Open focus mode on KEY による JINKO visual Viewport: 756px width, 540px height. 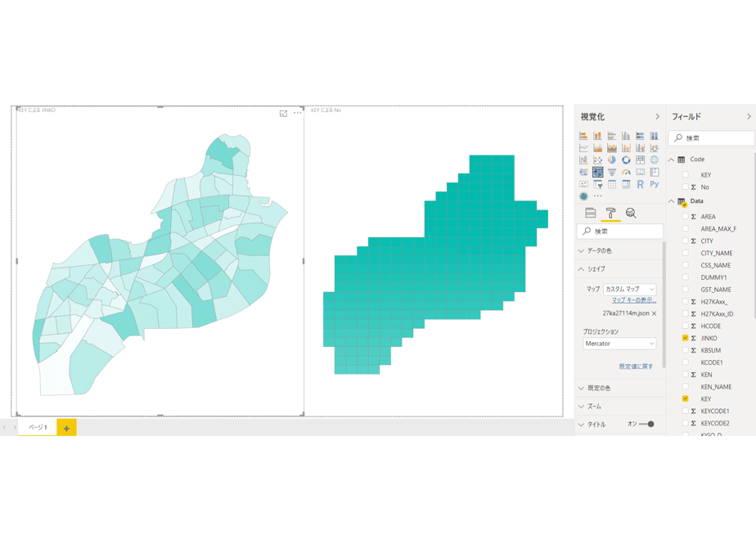[x=283, y=113]
